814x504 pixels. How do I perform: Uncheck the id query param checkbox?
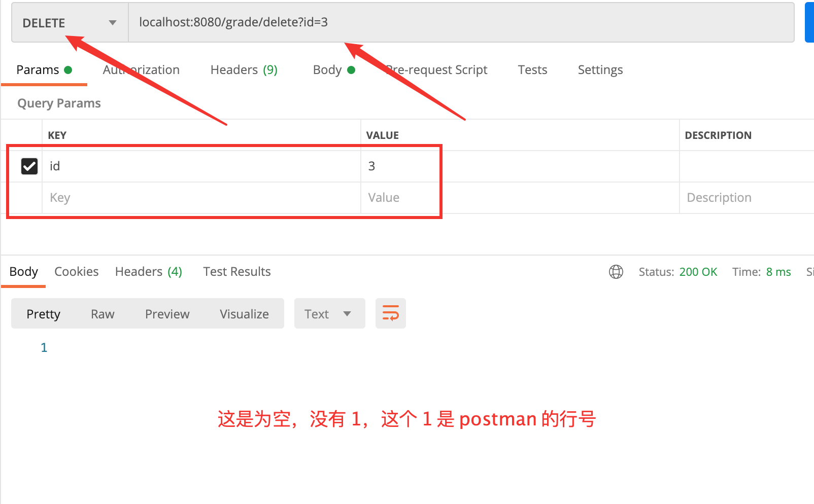point(29,166)
